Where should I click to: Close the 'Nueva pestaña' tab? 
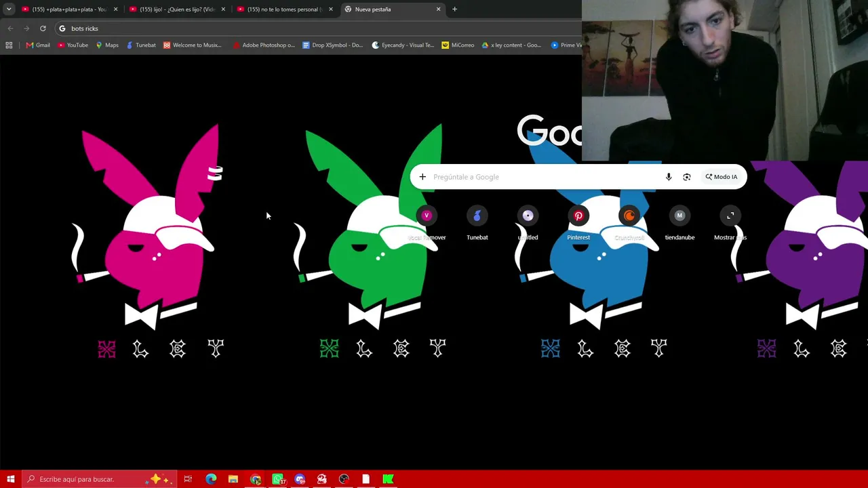[438, 9]
